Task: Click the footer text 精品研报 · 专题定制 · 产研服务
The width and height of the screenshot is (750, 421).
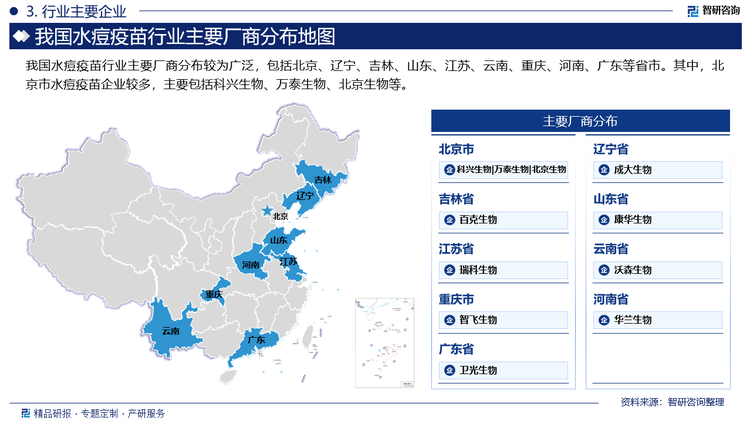Action: tap(99, 413)
